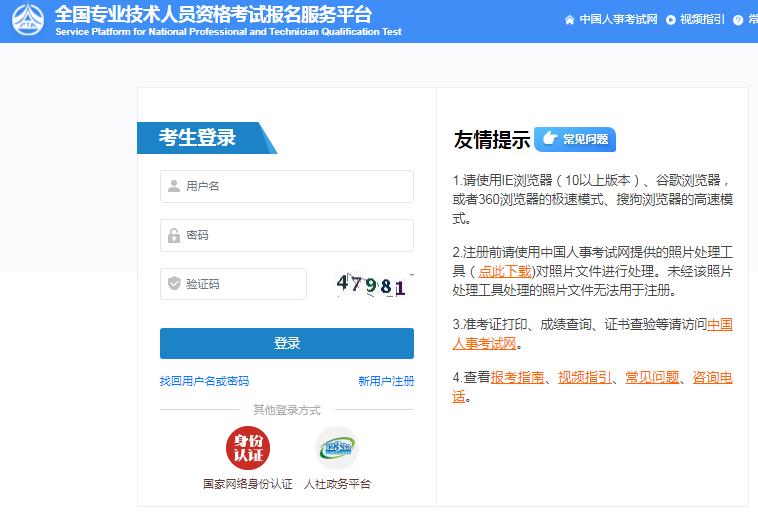
Task: Click the 常见问题 button next to 友情提示
Action: [x=575, y=139]
